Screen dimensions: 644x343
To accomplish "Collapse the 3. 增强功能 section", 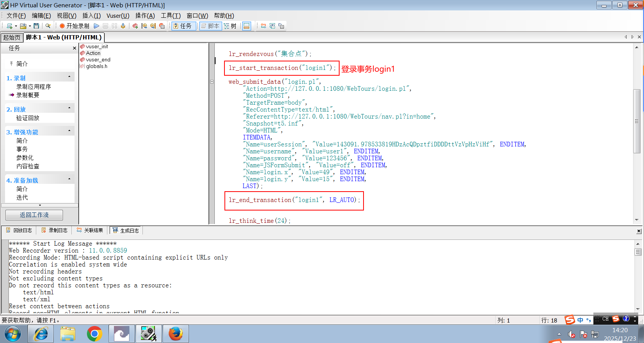I will 70,131.
